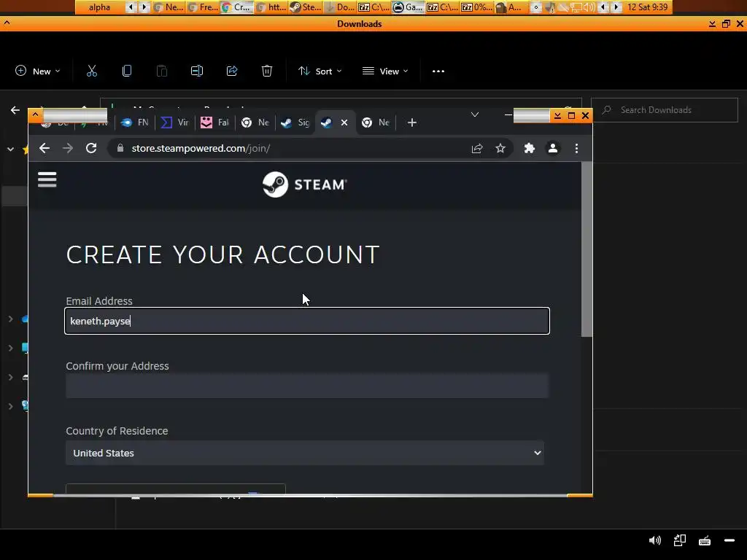Screen dimensions: 747x560
Task: Go back in the Downloads window
Action: pyautogui.click(x=15, y=110)
